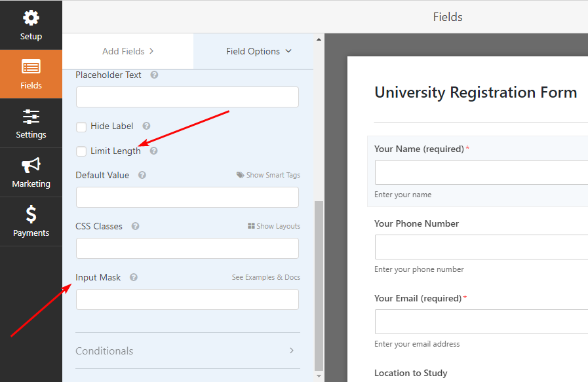588x382 pixels.
Task: Click the Input Mask text field
Action: (187, 299)
